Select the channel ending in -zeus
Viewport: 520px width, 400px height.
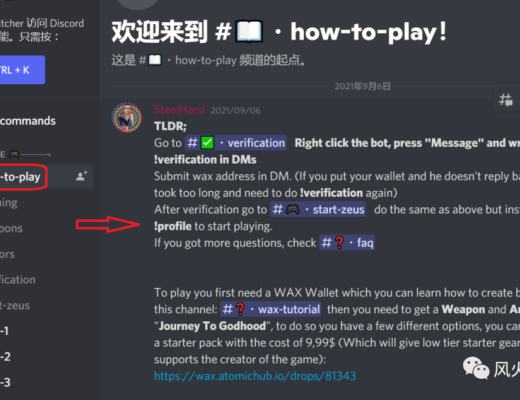[15, 305]
